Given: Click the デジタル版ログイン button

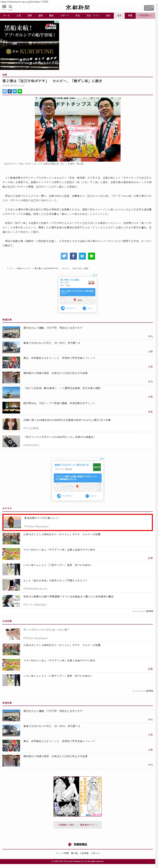Looking at the screenshot, I should [x=149, y=7].
